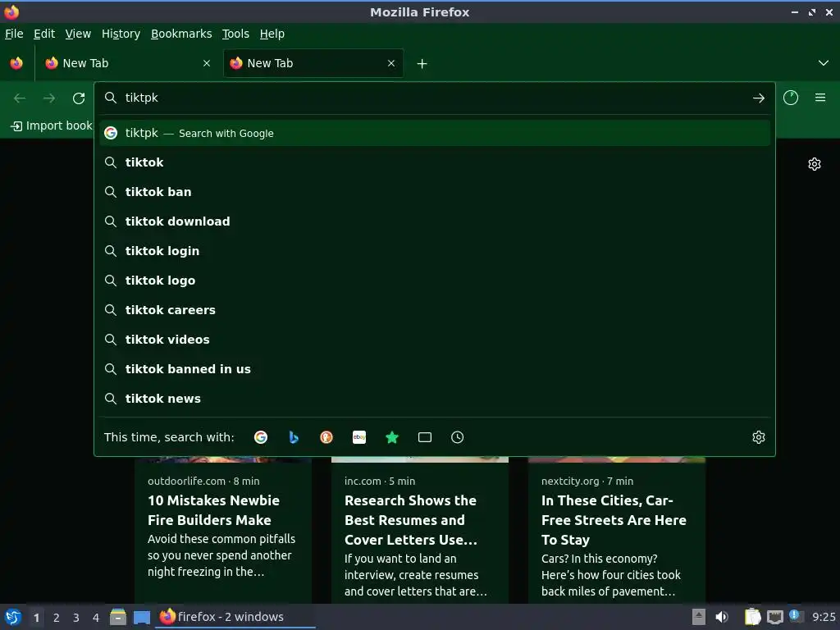Screen dimensions: 840x630
Task: Select tiktpk Search with Google result
Action: [435, 133]
